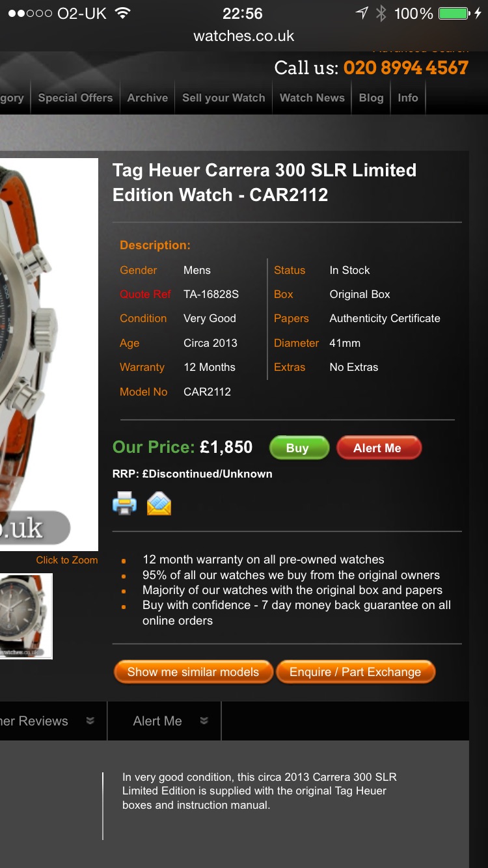488x868 pixels.
Task: Open the Blog menu item
Action: point(372,98)
